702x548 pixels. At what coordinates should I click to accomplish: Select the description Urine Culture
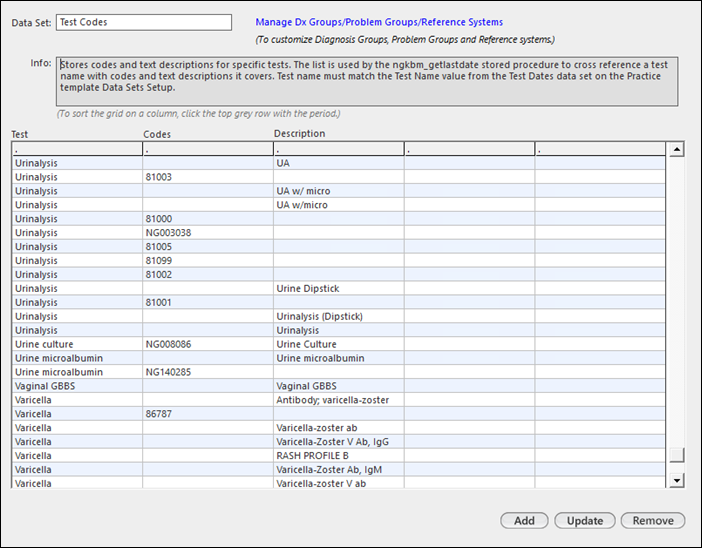coord(338,344)
